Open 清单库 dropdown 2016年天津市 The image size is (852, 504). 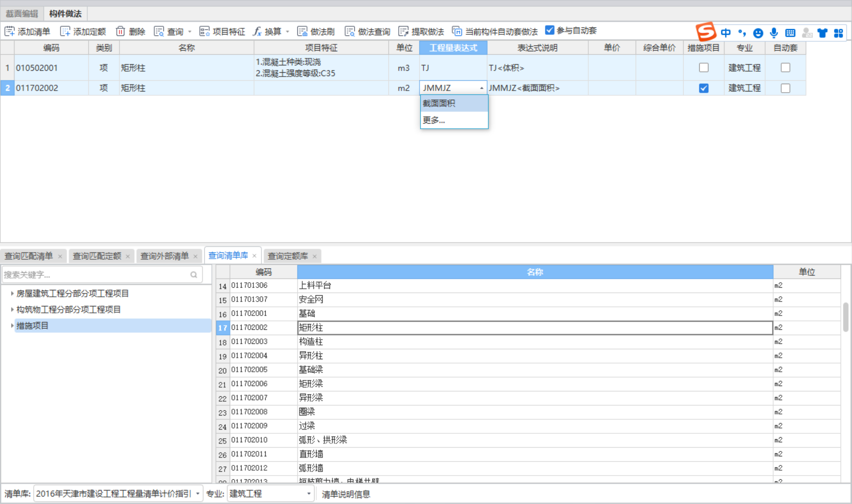coord(198,493)
